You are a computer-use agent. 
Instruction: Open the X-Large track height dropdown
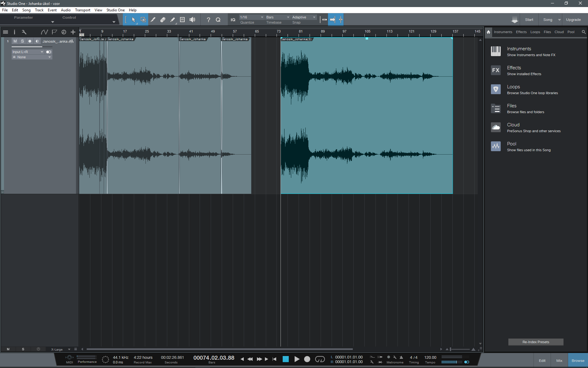tap(61, 349)
